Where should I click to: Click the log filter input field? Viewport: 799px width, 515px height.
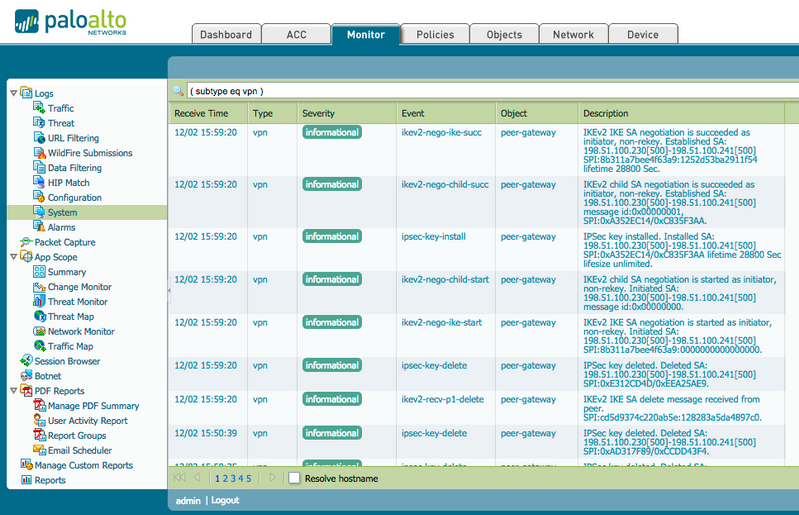pos(492,91)
